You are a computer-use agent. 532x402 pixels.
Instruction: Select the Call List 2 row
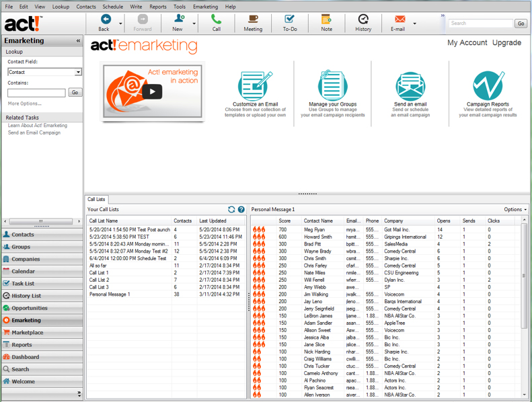coord(166,280)
